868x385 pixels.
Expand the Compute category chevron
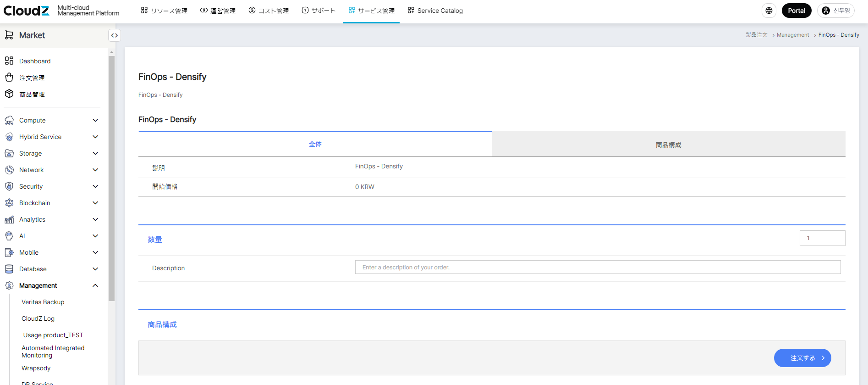pyautogui.click(x=95, y=120)
